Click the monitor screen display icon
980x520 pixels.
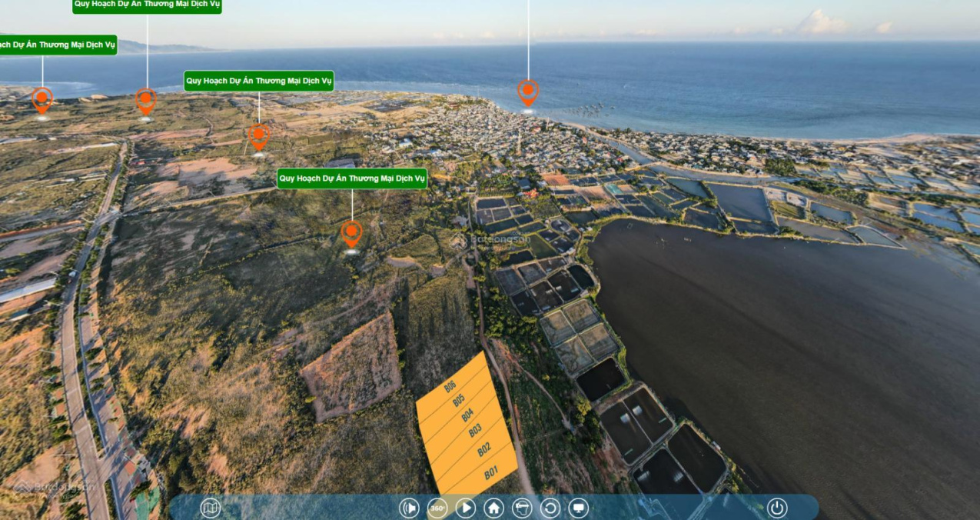click(578, 508)
